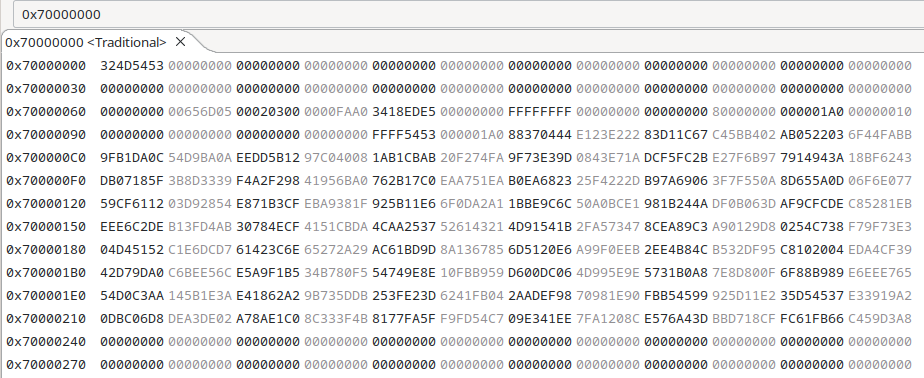Screen dimensions: 924x378
Task: Click the 253FE23D cell
Action: (404, 295)
